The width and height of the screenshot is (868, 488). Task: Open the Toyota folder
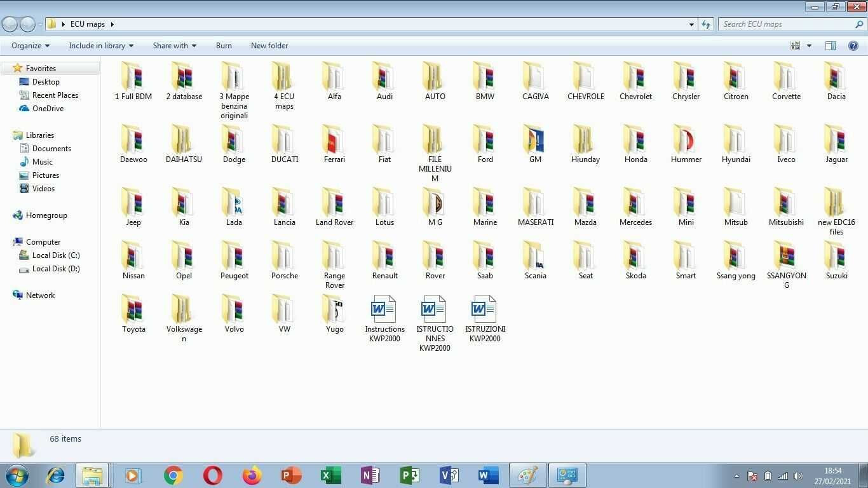pyautogui.click(x=133, y=313)
